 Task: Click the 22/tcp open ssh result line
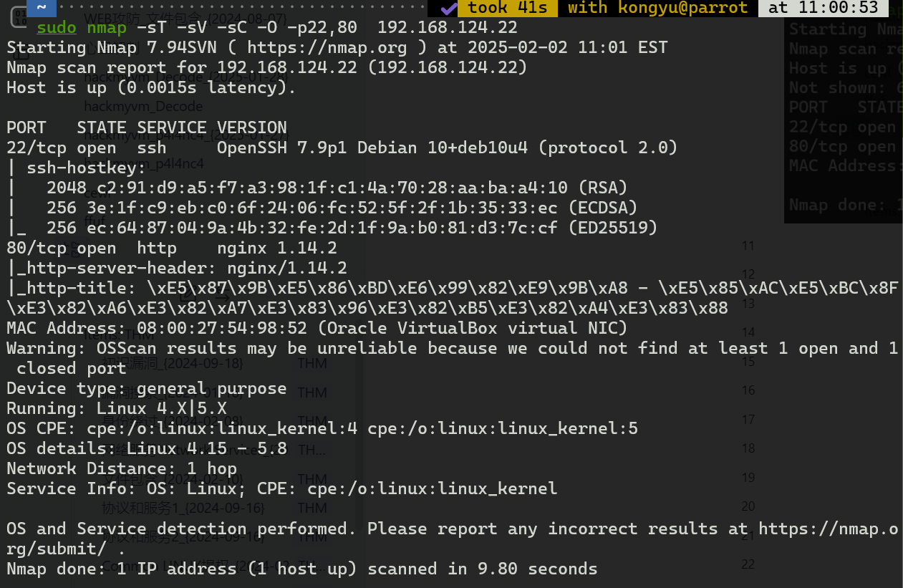[342, 148]
